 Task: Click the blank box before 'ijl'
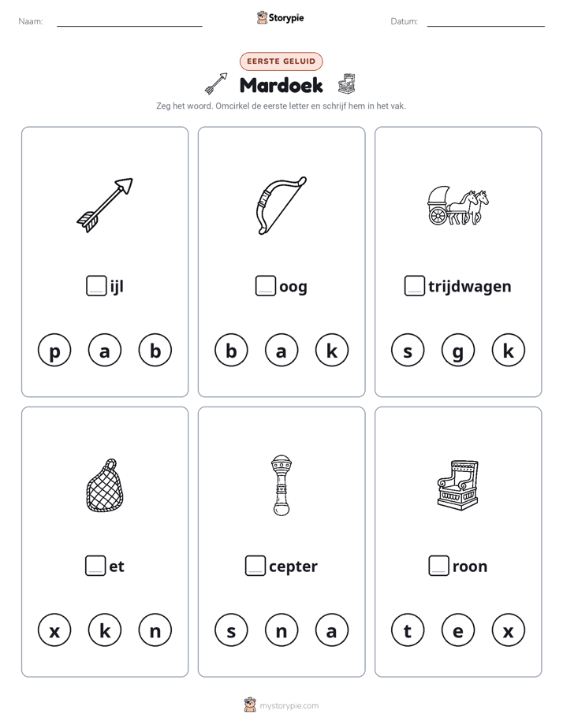tap(96, 285)
